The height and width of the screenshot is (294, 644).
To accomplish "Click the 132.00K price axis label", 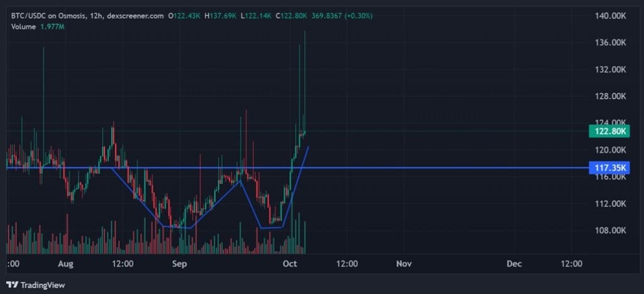I will click(609, 69).
